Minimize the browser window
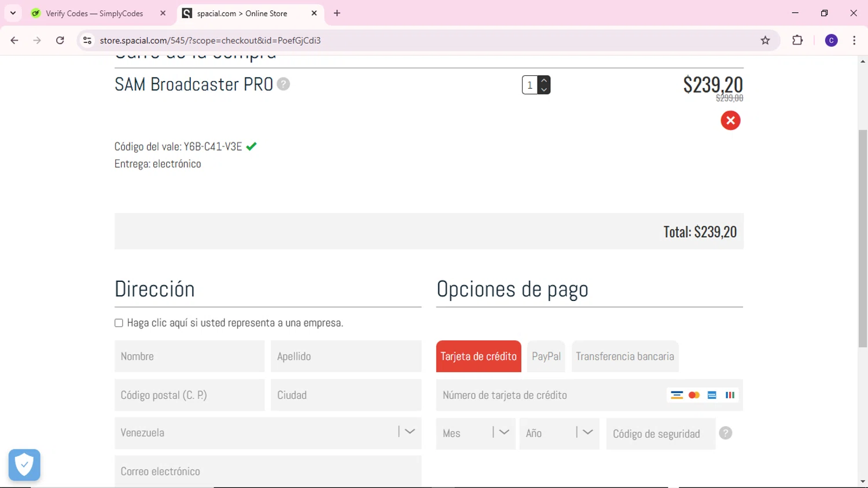 pos(795,13)
